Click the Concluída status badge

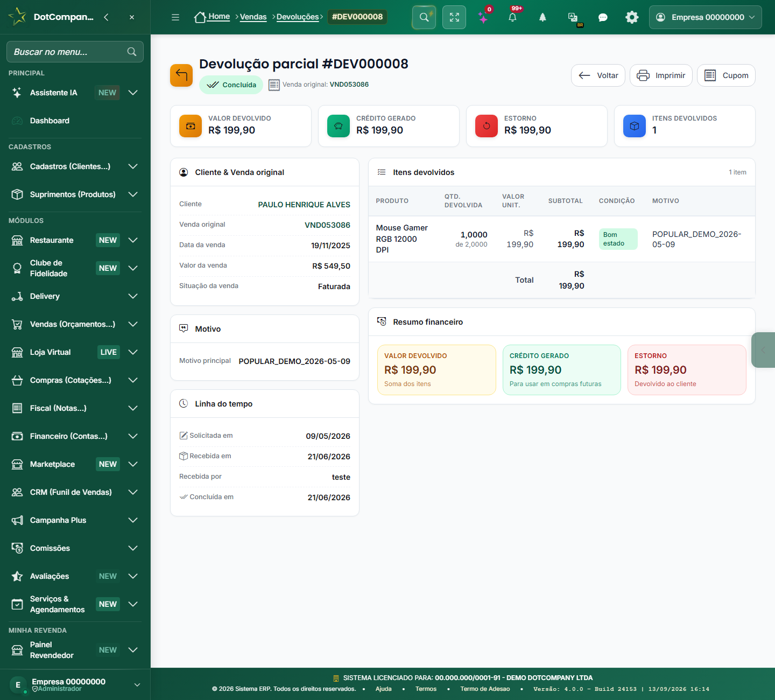[231, 85]
